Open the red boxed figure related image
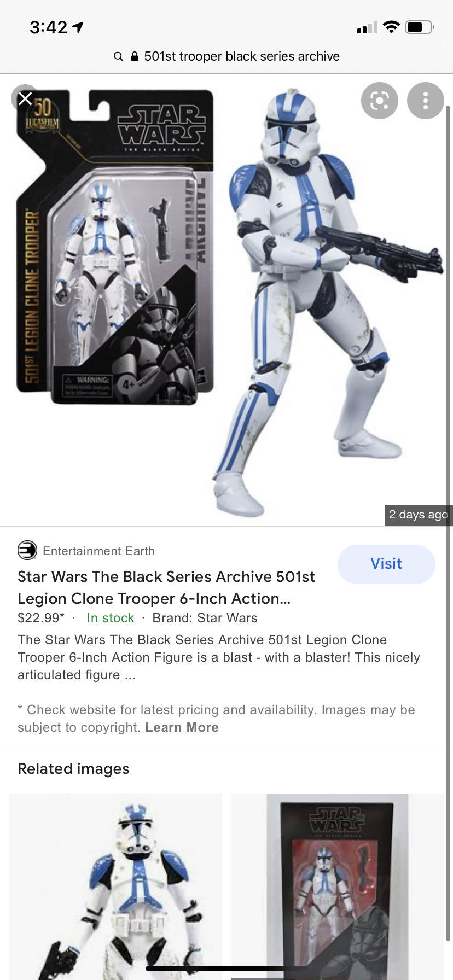 pos(338,886)
